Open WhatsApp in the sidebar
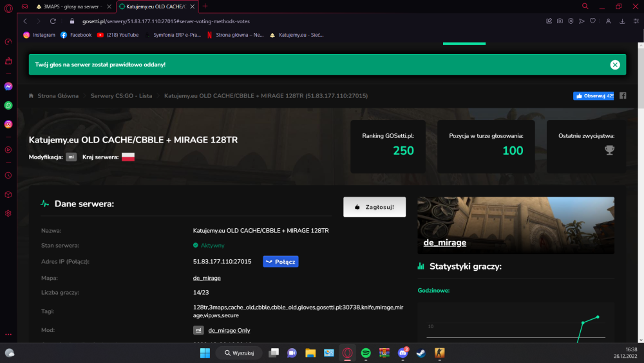Image resolution: width=644 pixels, height=363 pixels. (x=8, y=105)
